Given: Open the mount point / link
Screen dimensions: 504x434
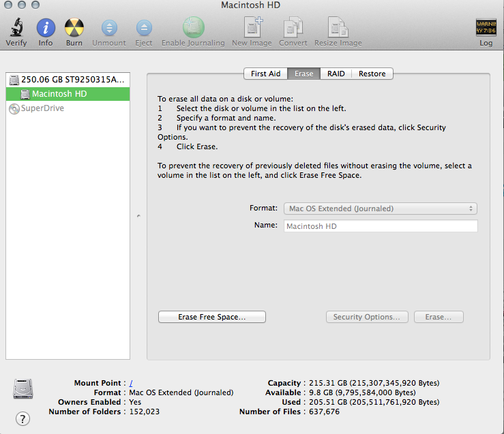Looking at the screenshot, I should (x=131, y=383).
